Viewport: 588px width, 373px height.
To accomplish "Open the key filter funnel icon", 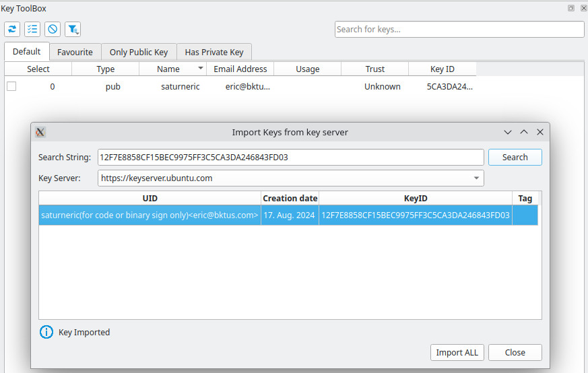I will 73,29.
